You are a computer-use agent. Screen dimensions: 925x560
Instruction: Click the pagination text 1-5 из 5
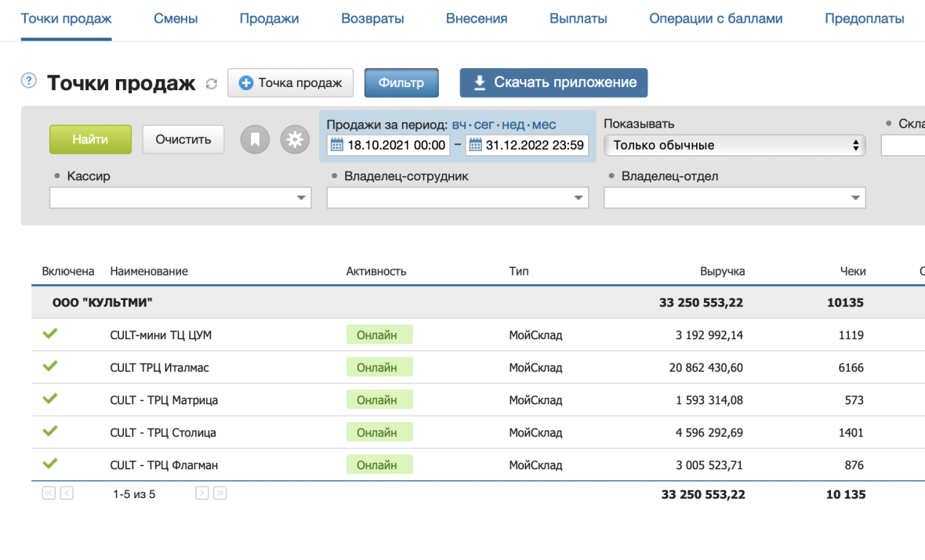click(x=134, y=494)
